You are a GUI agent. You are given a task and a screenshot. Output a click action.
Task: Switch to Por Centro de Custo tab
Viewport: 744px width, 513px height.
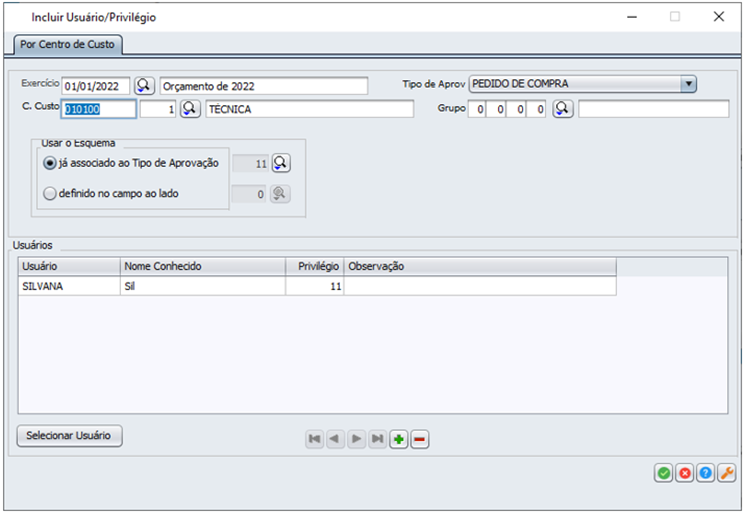click(x=67, y=45)
